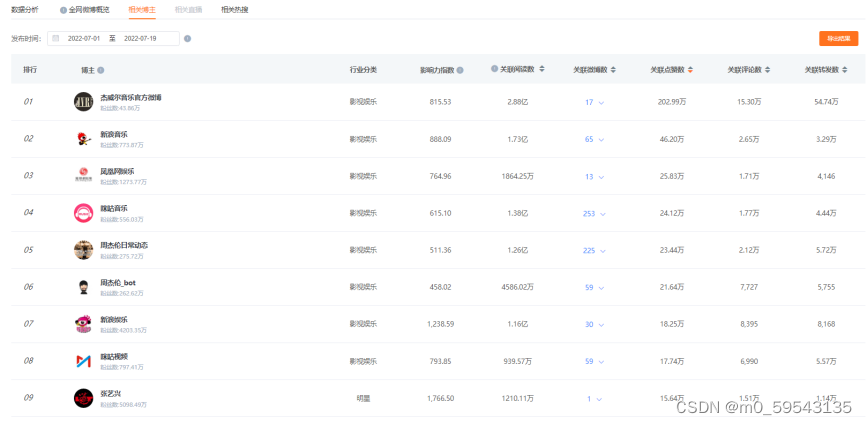The height and width of the screenshot is (425, 867).
Task: Click the orange 关联点赞数 sort arrows
Action: pyautogui.click(x=691, y=70)
